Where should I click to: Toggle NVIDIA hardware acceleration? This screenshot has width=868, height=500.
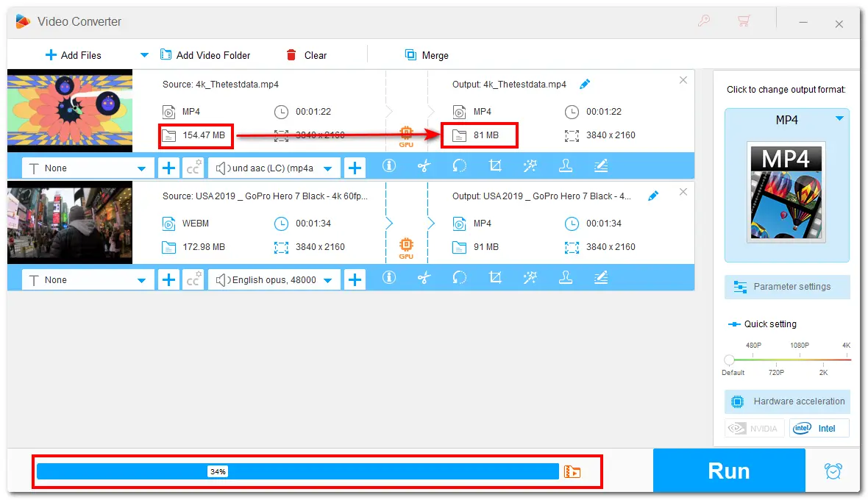click(x=755, y=428)
